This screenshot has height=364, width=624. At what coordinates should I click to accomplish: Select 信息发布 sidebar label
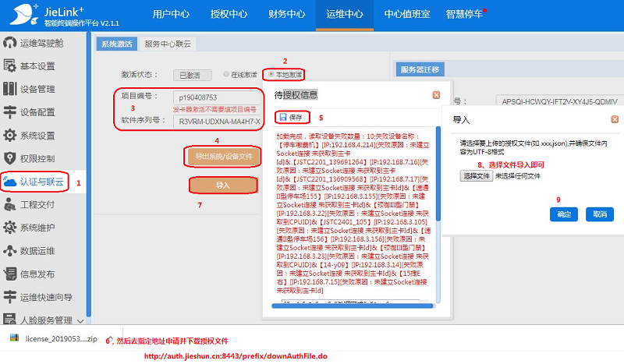click(37, 274)
